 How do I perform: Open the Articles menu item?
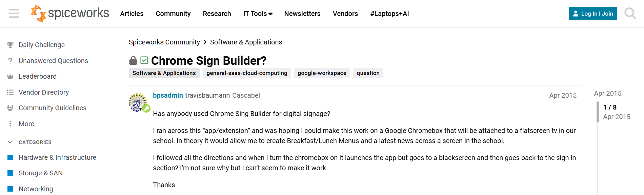tap(132, 14)
